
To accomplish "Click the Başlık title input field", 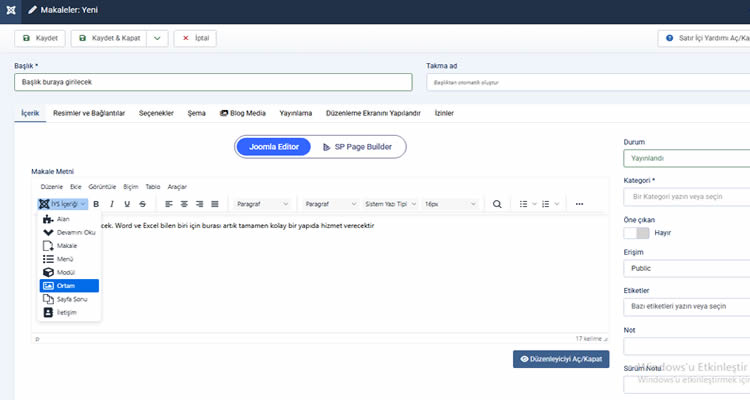I will [213, 82].
